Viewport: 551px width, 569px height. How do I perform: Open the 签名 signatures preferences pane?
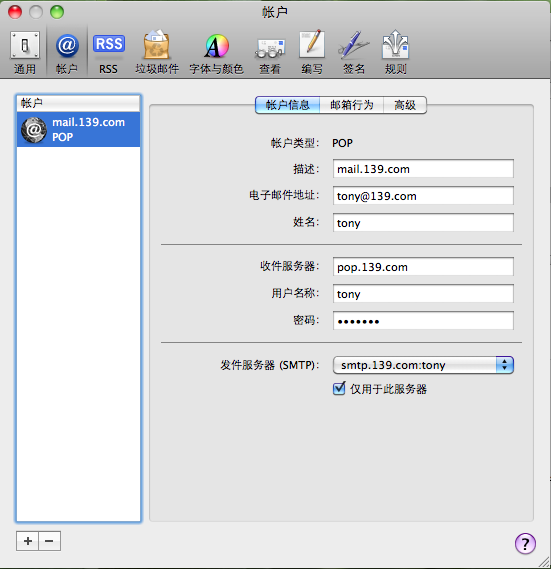(354, 52)
